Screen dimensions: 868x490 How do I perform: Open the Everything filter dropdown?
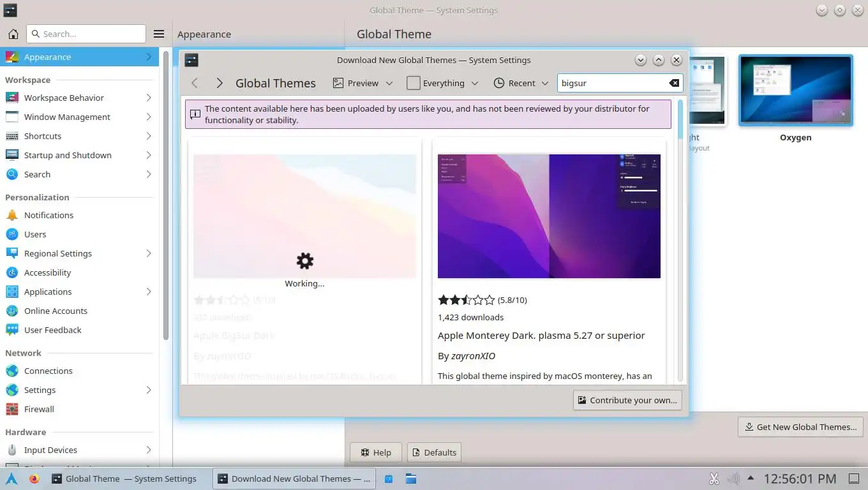(442, 83)
